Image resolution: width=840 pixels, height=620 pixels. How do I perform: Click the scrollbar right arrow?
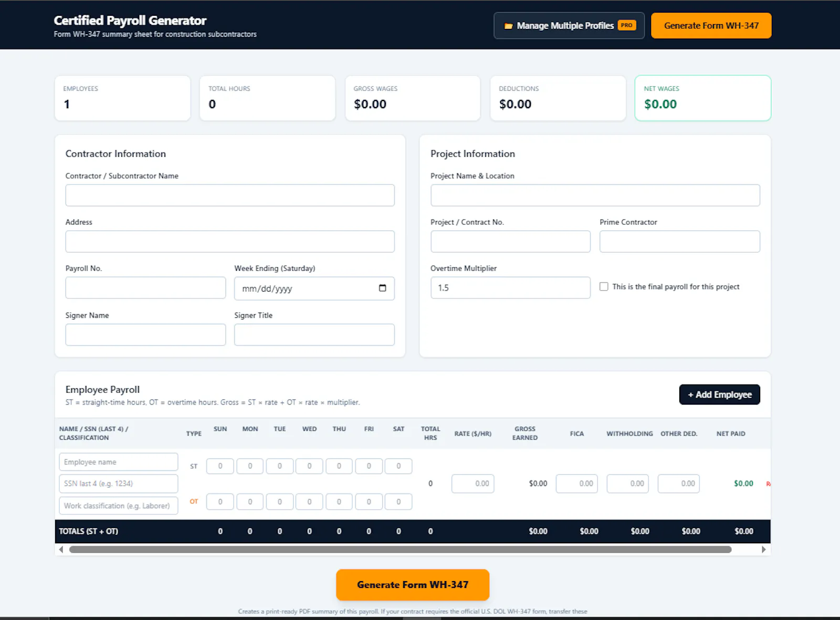click(764, 550)
